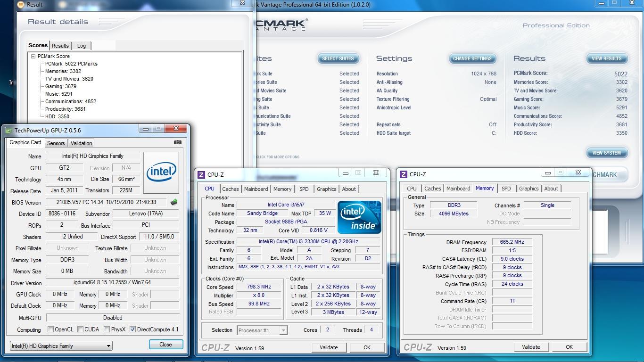The height and width of the screenshot is (362, 644).
Task: Select the Music: 5291 tree row
Action: pos(59,94)
